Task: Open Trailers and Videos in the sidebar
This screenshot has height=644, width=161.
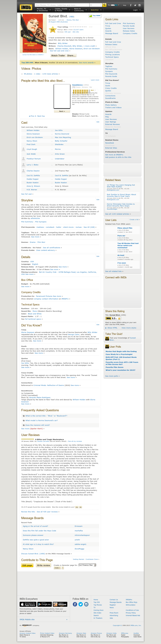Action: tap(113, 107)
